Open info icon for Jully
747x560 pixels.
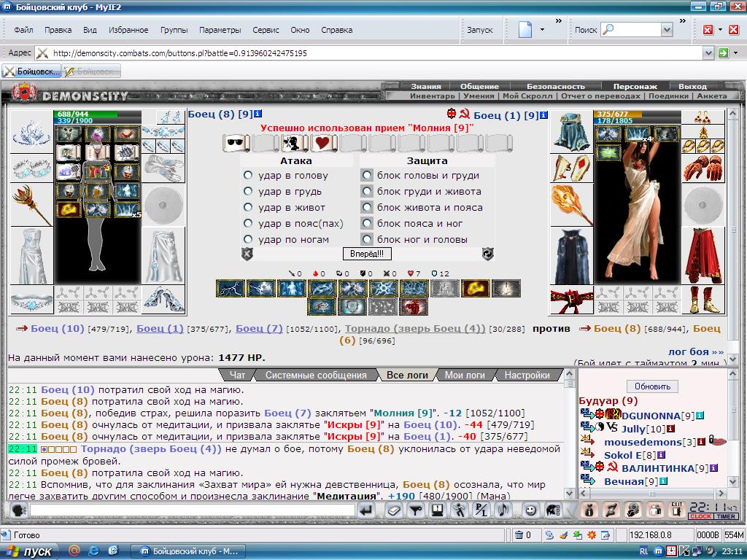point(670,429)
